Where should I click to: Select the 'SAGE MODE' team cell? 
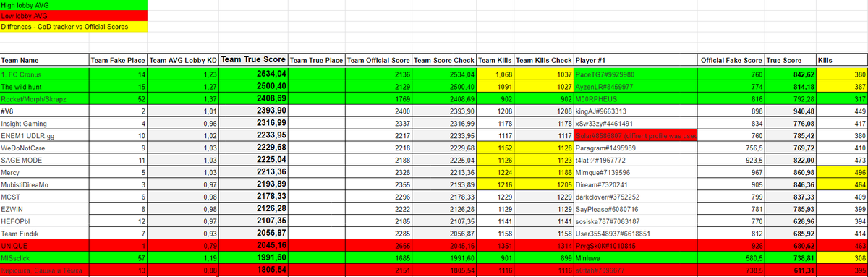point(44,161)
